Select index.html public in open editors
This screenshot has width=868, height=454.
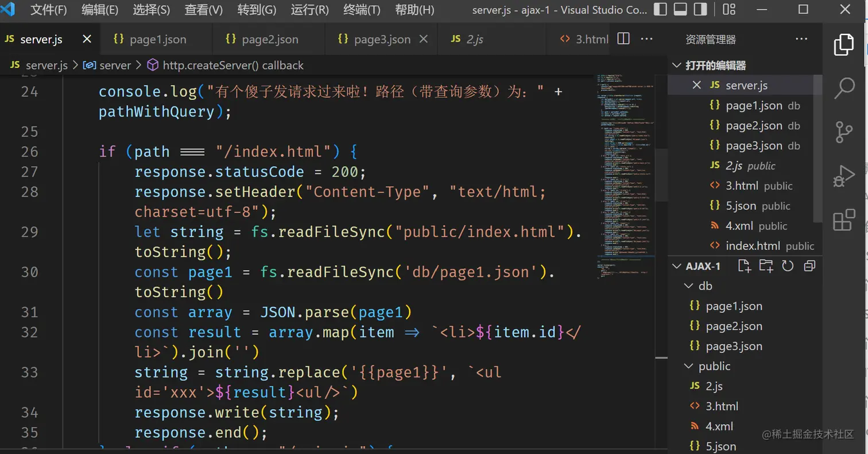point(745,246)
